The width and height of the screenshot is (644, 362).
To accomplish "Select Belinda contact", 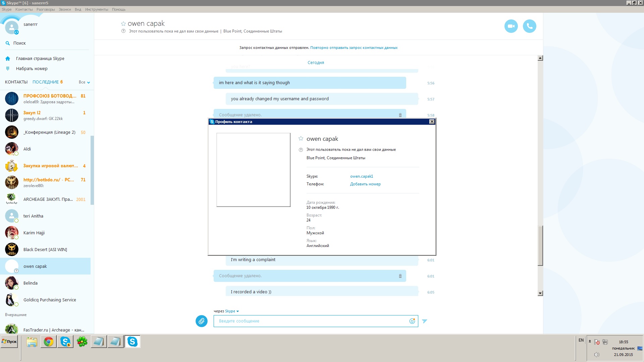I will [45, 283].
